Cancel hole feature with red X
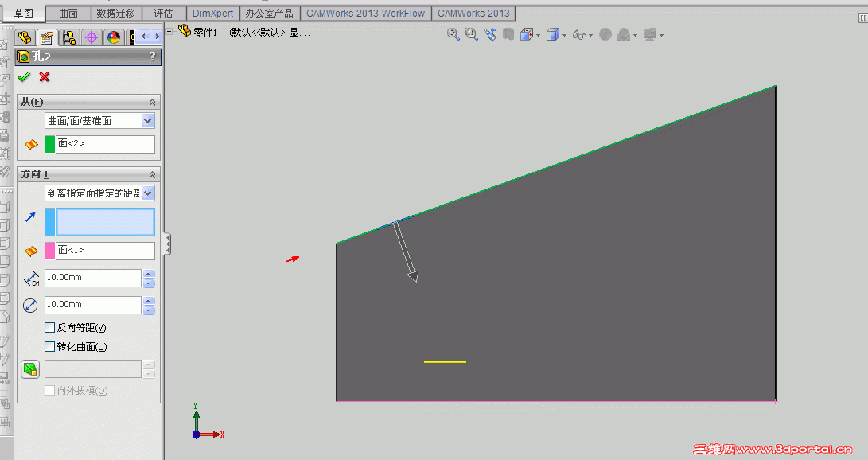The image size is (868, 460). [45, 77]
